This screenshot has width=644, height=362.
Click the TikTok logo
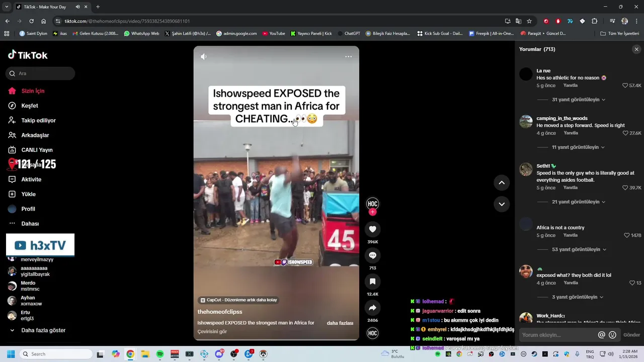tap(28, 55)
